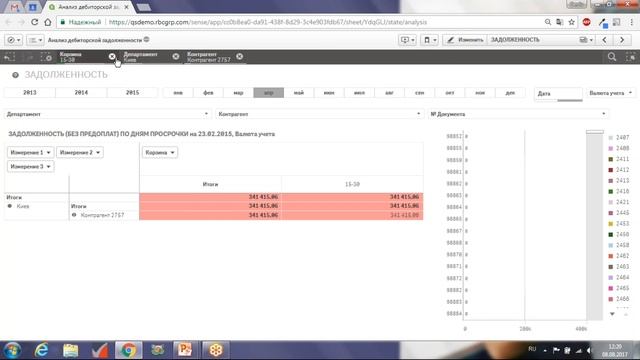640x360 pixels.
Task: Open the Департамент filter dropdown
Action: pos(108,114)
